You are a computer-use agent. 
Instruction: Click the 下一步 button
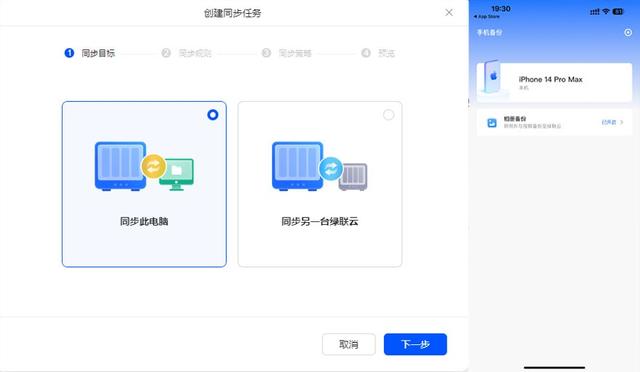(x=415, y=344)
